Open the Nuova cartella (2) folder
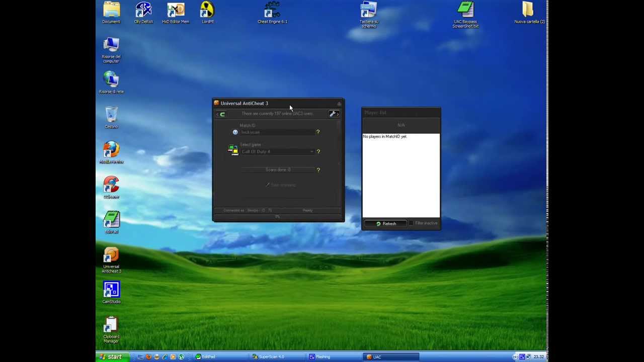 (528, 13)
